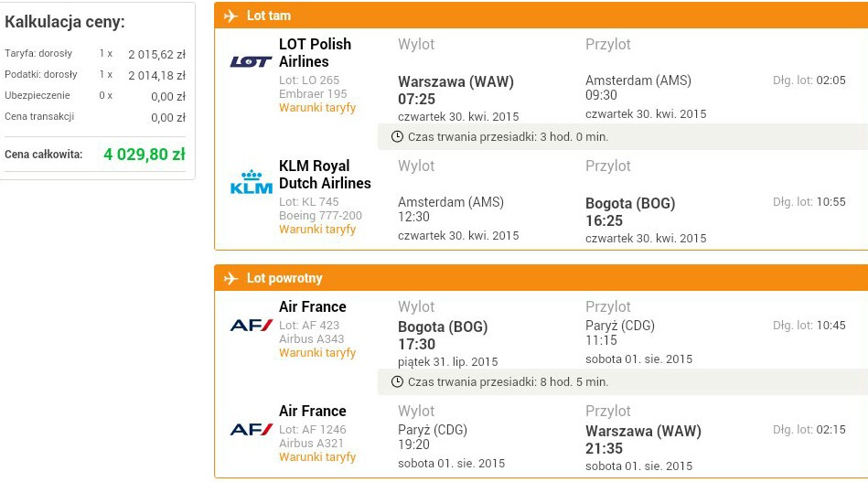Open Warunki taryfy for LOT flight LO 265
This screenshot has height=482, width=868.
pyautogui.click(x=317, y=108)
